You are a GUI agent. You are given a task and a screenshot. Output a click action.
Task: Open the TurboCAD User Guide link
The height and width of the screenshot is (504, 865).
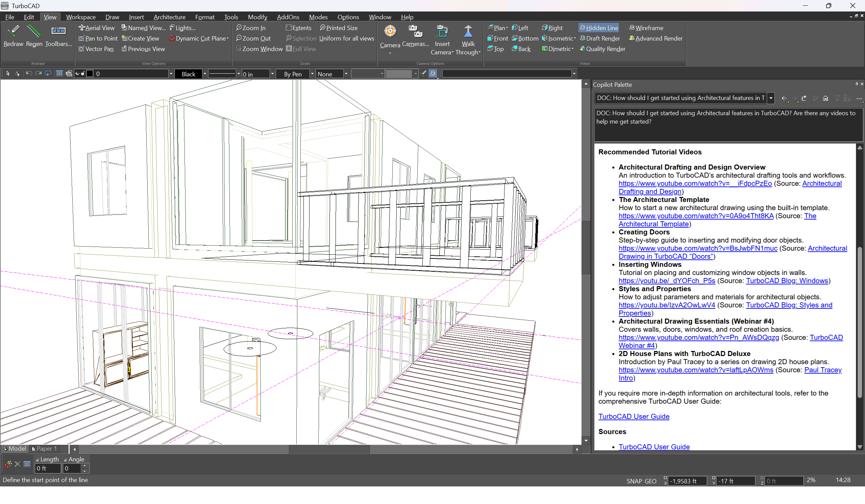coord(634,416)
